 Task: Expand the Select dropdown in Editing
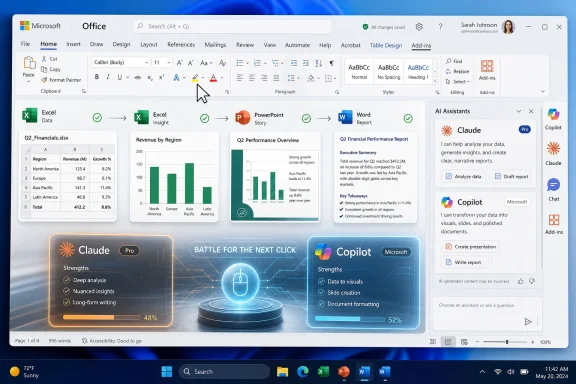click(458, 82)
